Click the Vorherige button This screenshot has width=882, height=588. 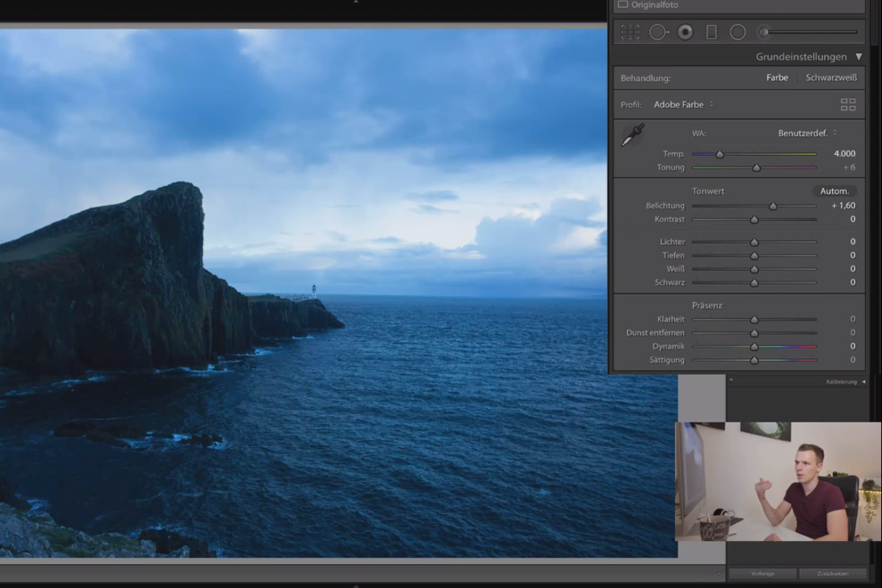click(x=762, y=573)
